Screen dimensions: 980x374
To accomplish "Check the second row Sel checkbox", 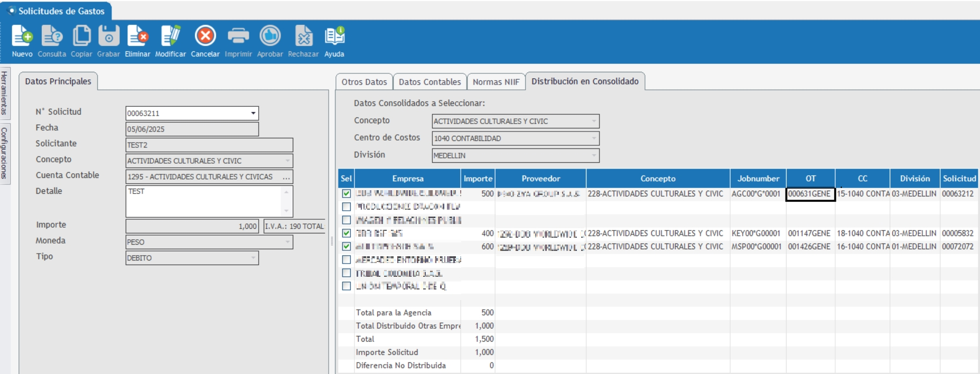I will tap(347, 207).
